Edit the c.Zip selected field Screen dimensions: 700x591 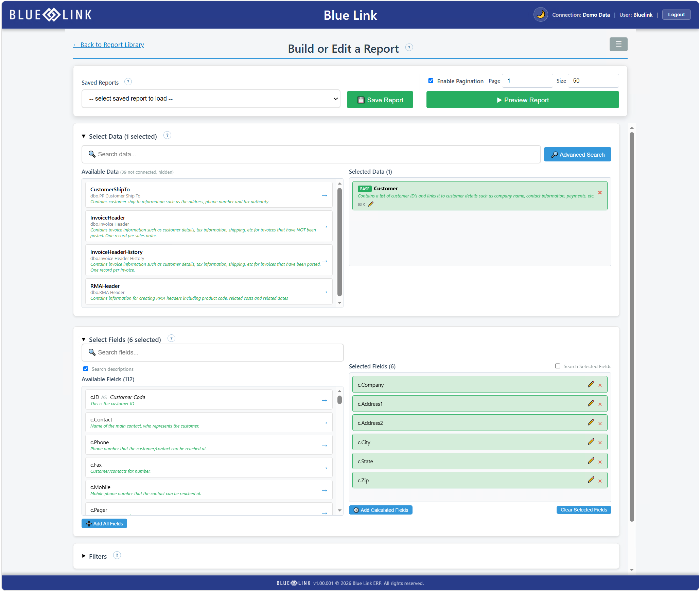click(591, 480)
